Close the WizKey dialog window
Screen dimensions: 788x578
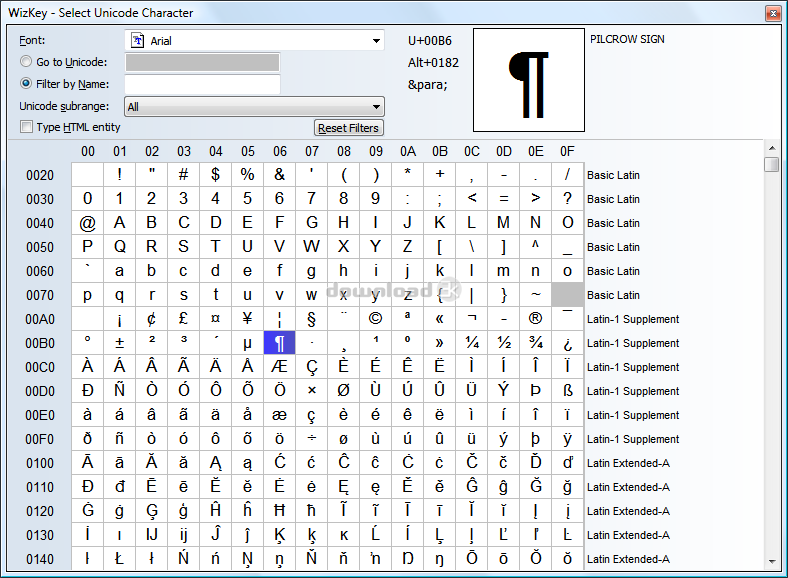point(771,13)
